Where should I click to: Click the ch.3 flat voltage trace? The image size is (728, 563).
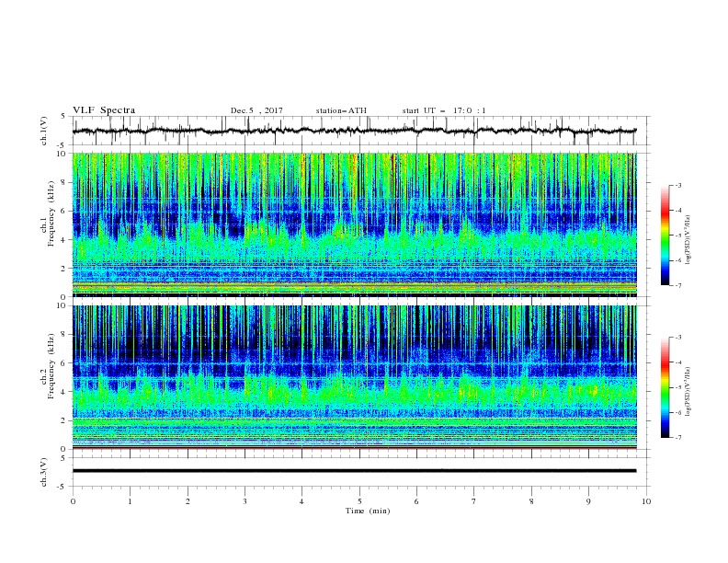pos(355,471)
